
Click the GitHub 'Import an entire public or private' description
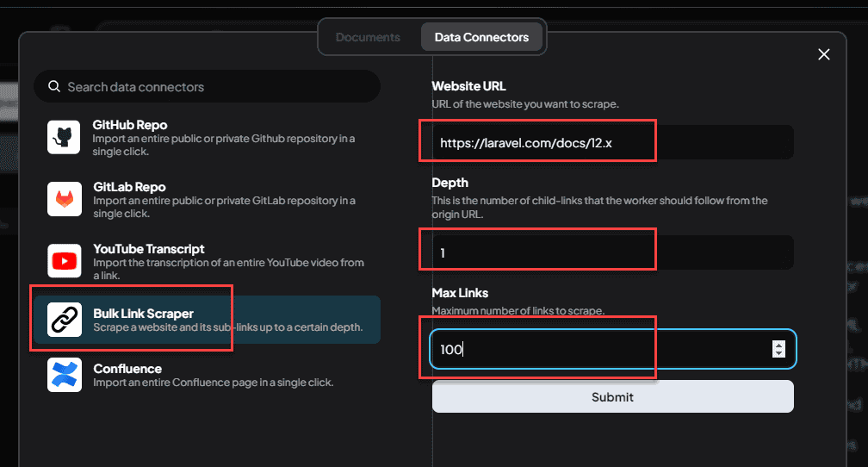pyautogui.click(x=224, y=145)
